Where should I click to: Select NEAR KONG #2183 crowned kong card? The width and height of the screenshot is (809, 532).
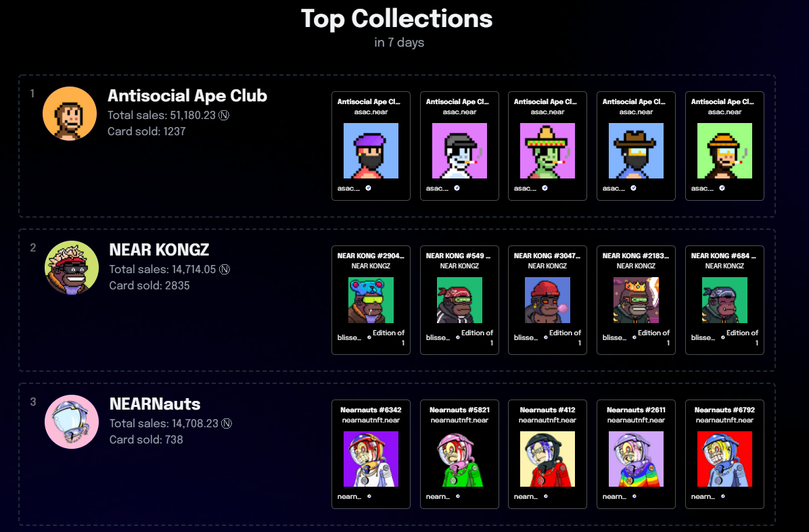[636, 300]
